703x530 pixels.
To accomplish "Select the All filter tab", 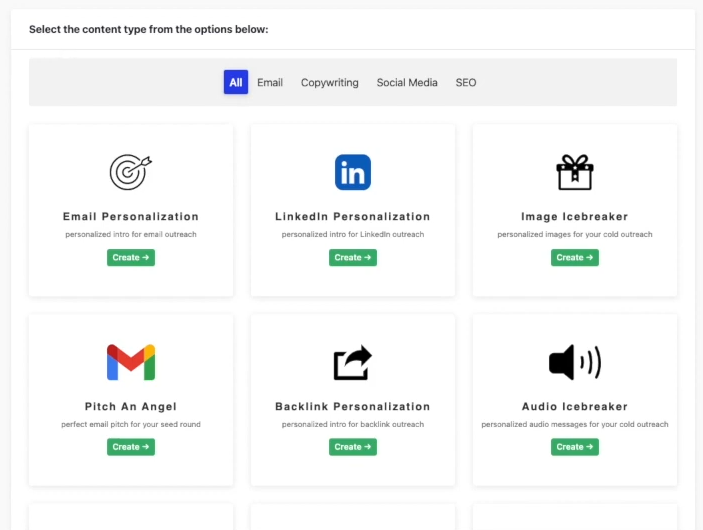I will [x=236, y=83].
